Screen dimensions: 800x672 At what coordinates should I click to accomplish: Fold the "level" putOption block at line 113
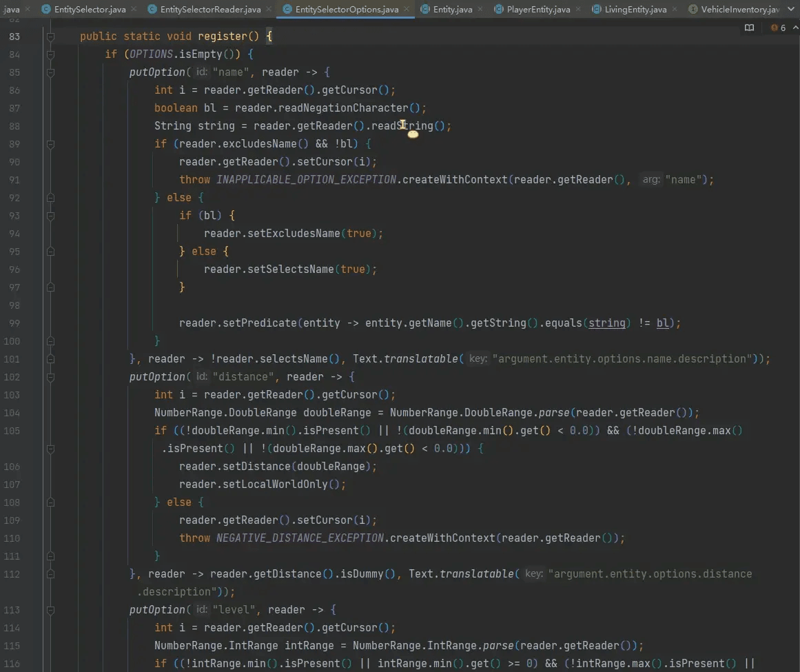pos(50,610)
